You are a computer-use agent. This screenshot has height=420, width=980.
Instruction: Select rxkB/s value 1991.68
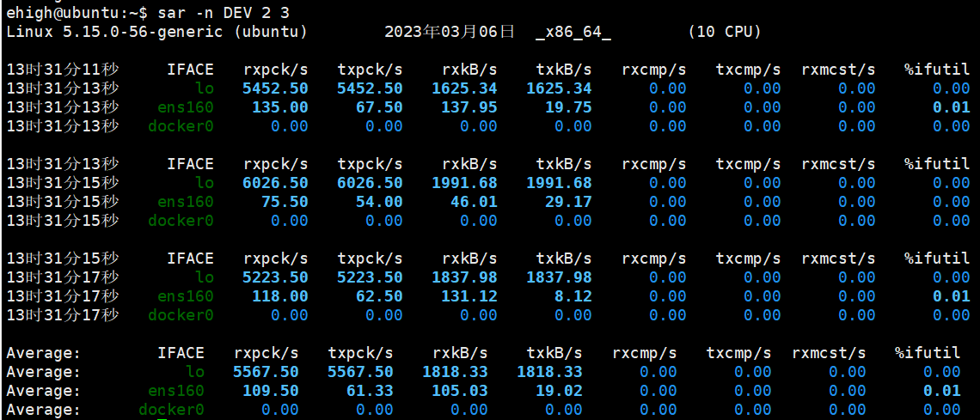464,184
